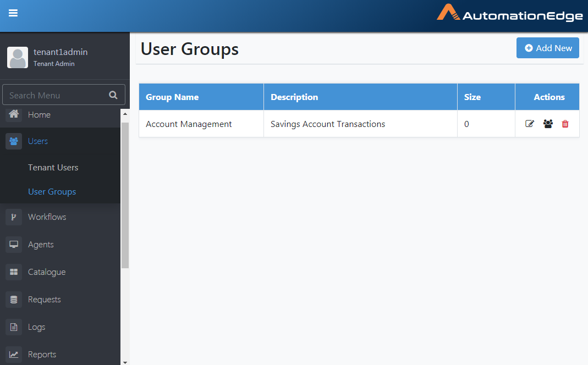Click the Logs document icon
The width and height of the screenshot is (588, 365).
click(14, 327)
